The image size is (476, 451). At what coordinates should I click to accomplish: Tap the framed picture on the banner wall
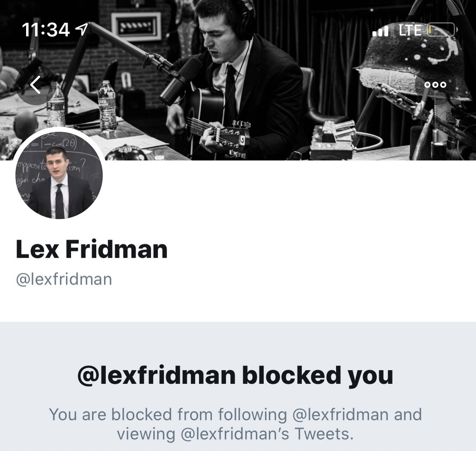136,27
